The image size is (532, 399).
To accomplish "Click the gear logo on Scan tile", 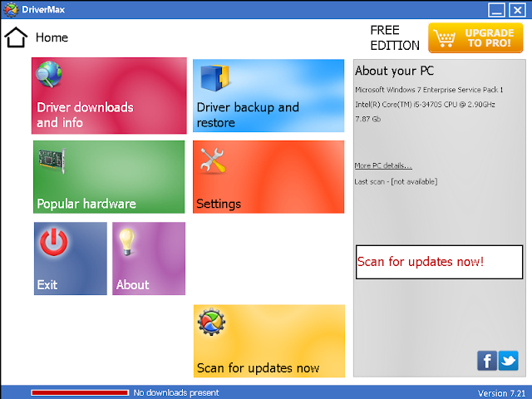I will click(x=211, y=322).
